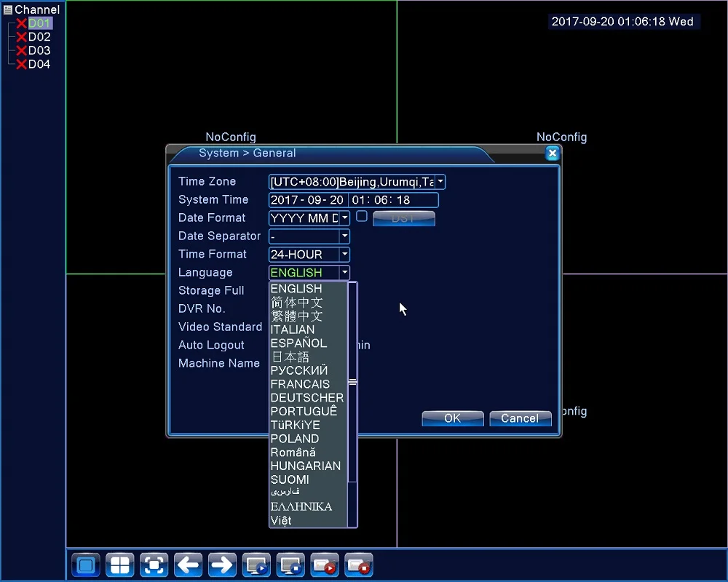728x582 pixels.
Task: Stop tour monitor stop icon
Action: 290,565
